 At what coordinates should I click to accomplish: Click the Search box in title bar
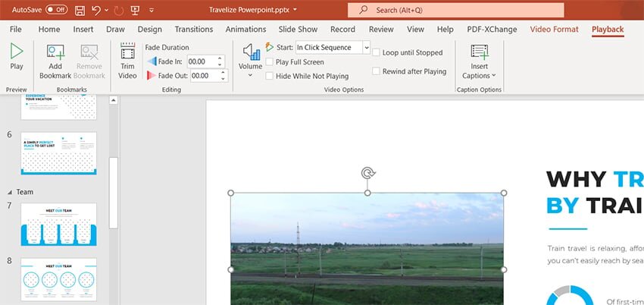point(455,10)
